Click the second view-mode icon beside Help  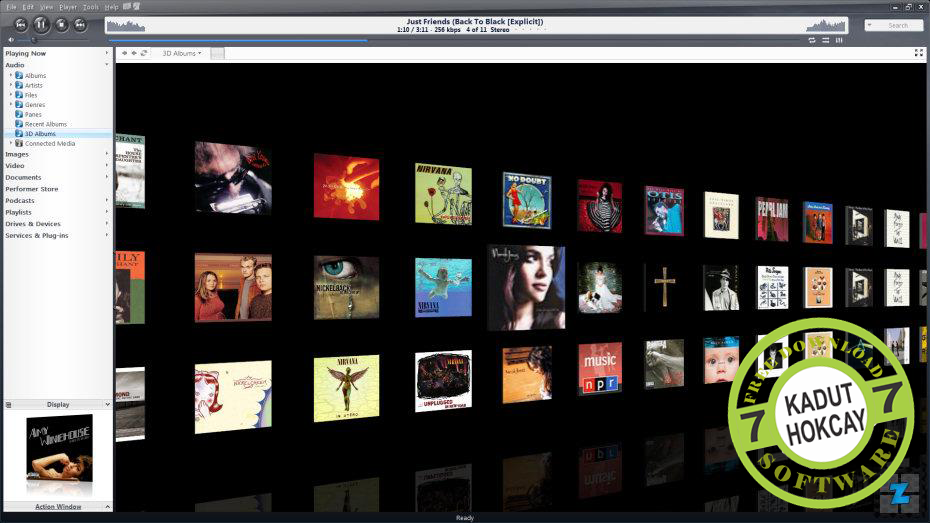pyautogui.click(x=136, y=7)
